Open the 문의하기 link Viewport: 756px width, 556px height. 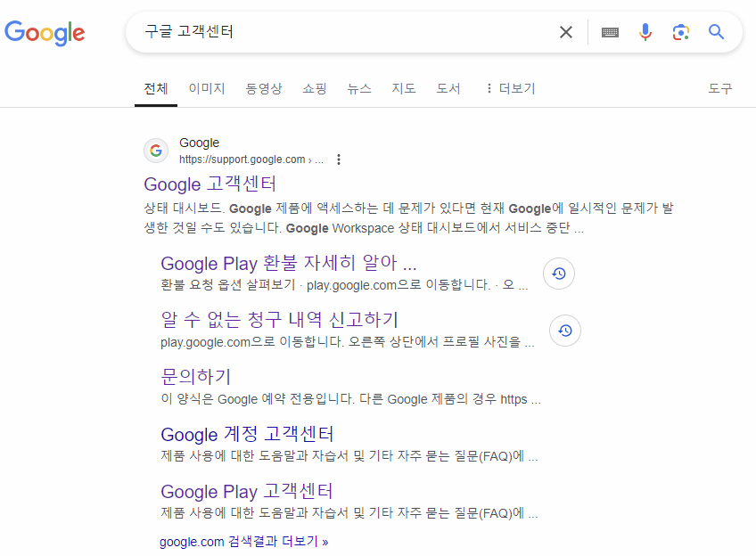(196, 377)
